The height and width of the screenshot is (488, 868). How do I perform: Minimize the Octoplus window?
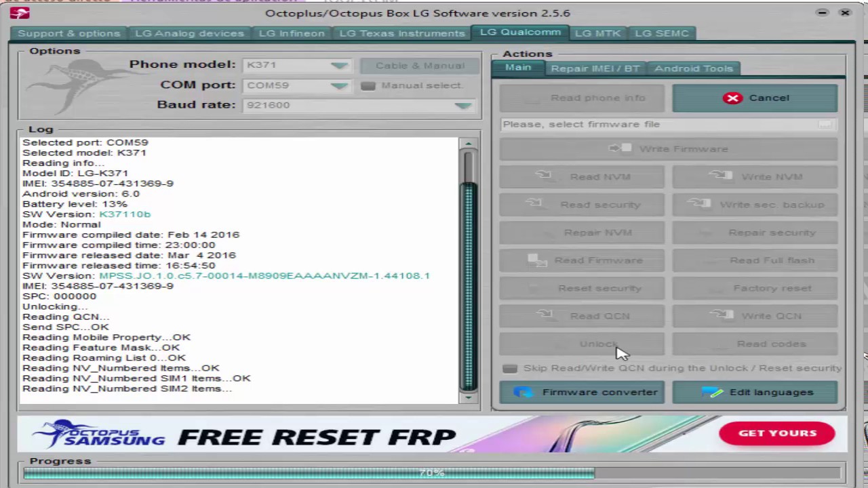(822, 13)
